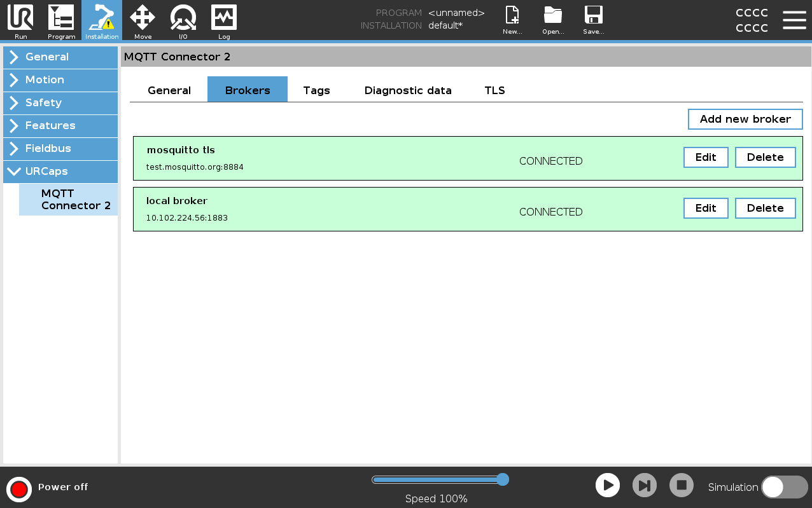Open the Move robot icon
The width and height of the screenshot is (812, 508).
pos(143,19)
